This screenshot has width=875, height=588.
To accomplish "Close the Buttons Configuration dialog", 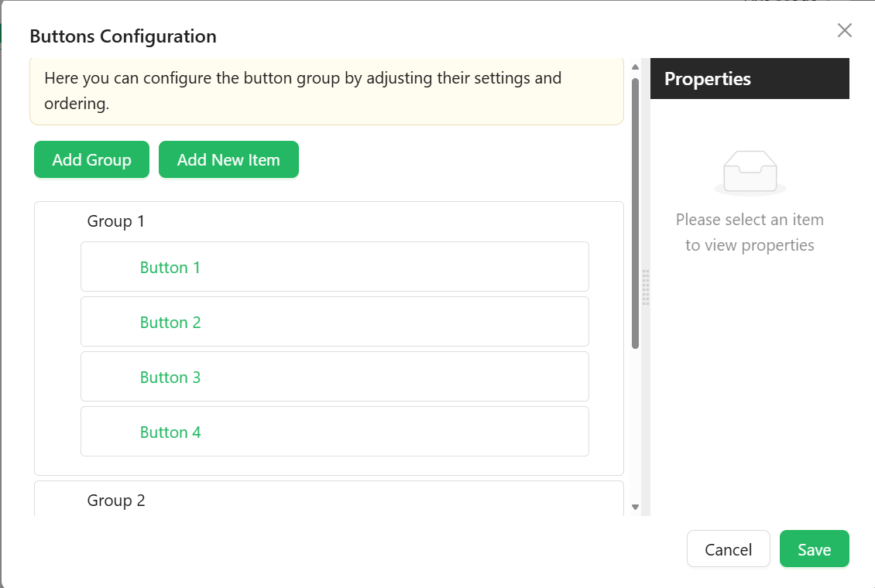I will click(x=844, y=30).
